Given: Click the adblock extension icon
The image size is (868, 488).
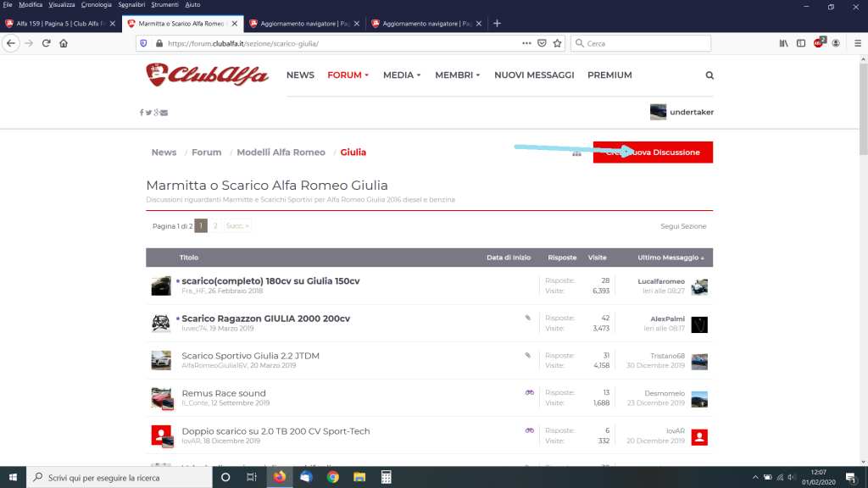Looking at the screenshot, I should pyautogui.click(x=819, y=42).
